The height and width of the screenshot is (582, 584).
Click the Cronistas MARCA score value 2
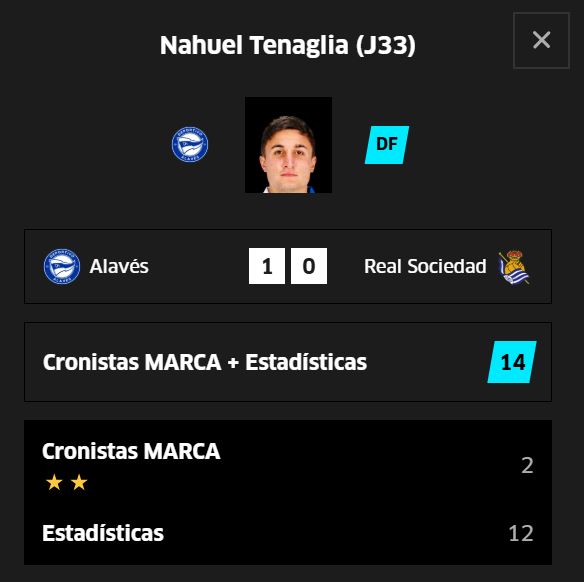tap(527, 465)
